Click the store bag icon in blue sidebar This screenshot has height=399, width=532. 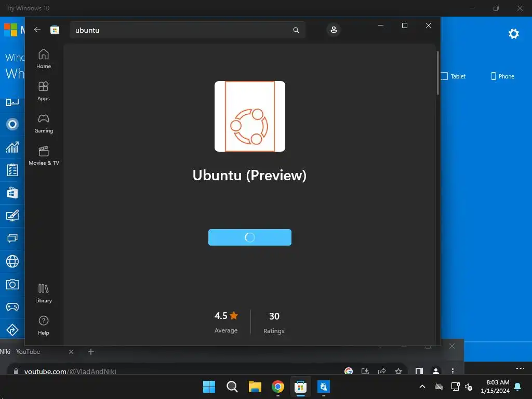tap(12, 193)
